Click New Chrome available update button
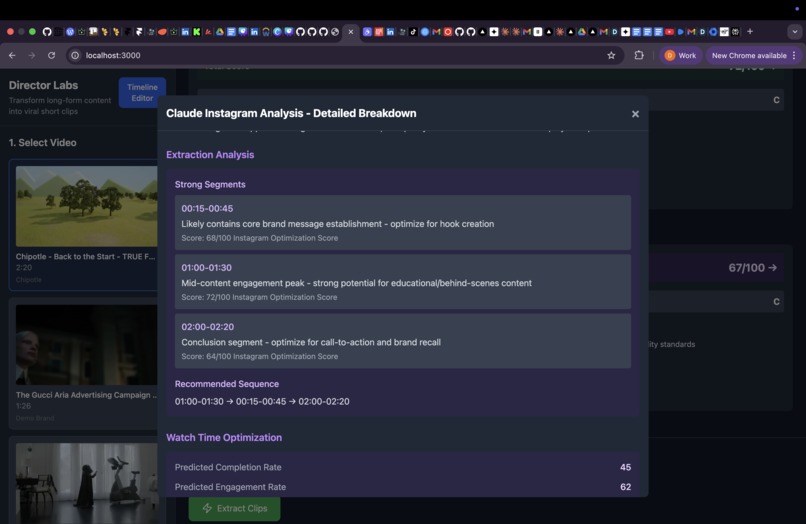Image resolution: width=806 pixels, height=524 pixels. 749,55
